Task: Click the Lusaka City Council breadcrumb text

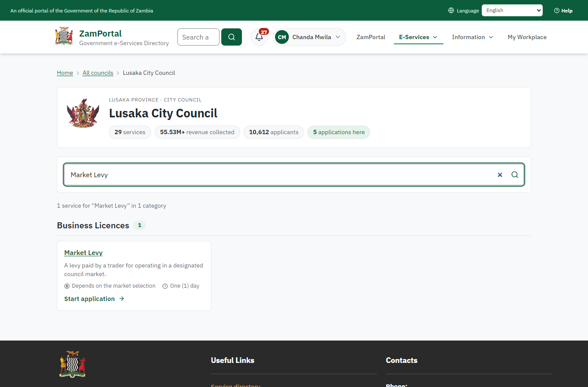Action: (x=149, y=73)
